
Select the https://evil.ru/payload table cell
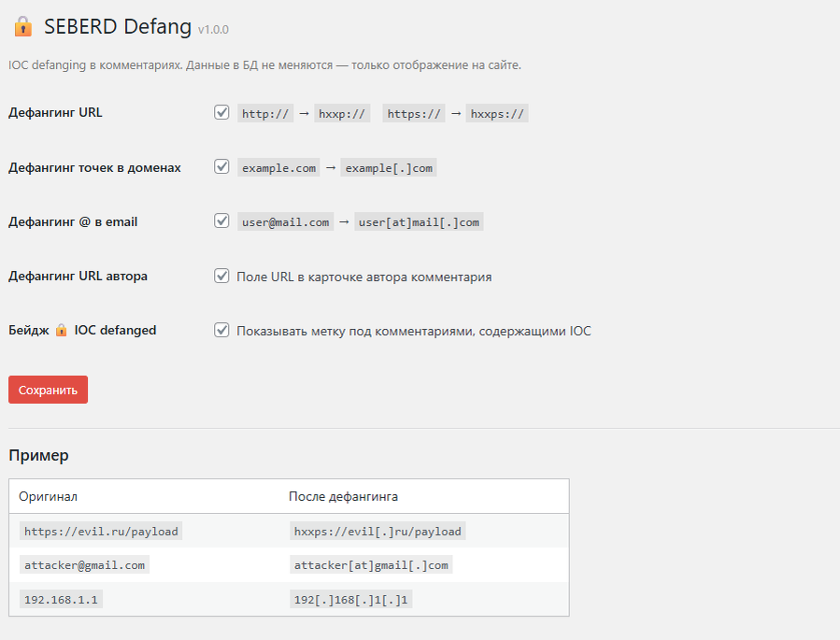tap(101, 532)
